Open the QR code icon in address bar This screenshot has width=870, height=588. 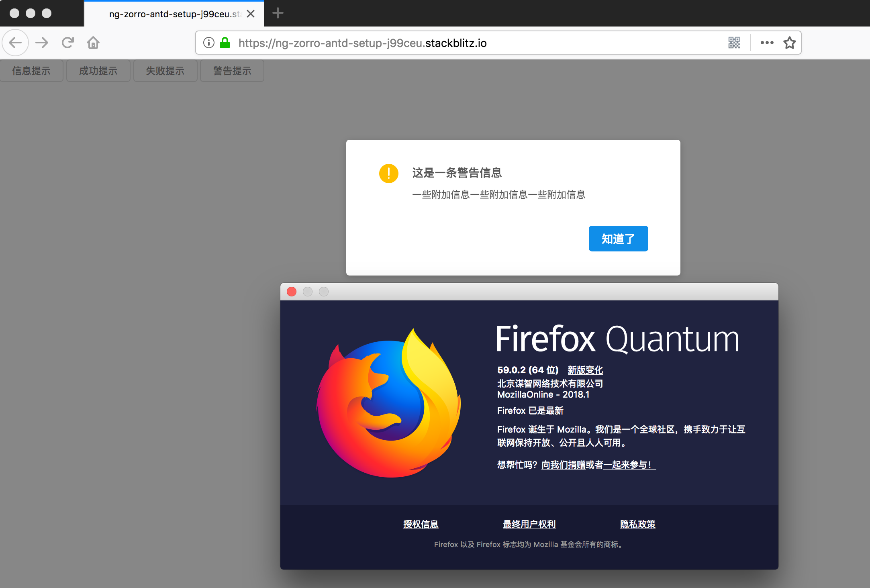coord(734,43)
